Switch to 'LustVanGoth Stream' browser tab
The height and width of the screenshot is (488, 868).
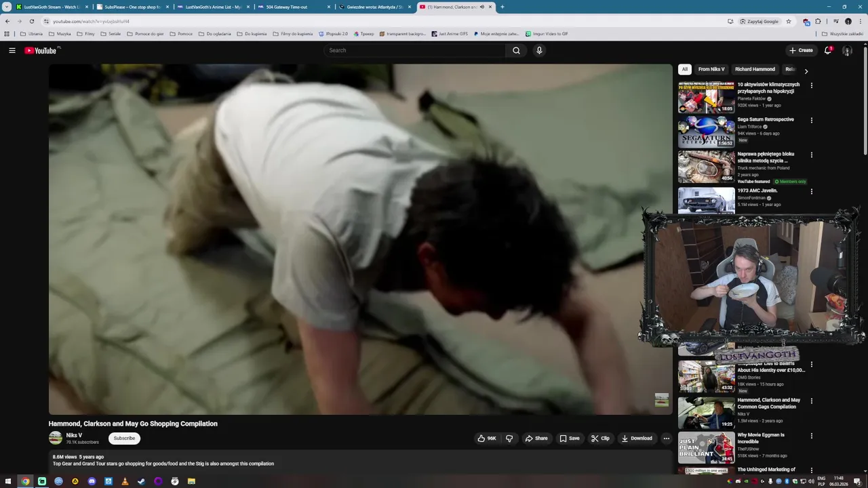[49, 7]
